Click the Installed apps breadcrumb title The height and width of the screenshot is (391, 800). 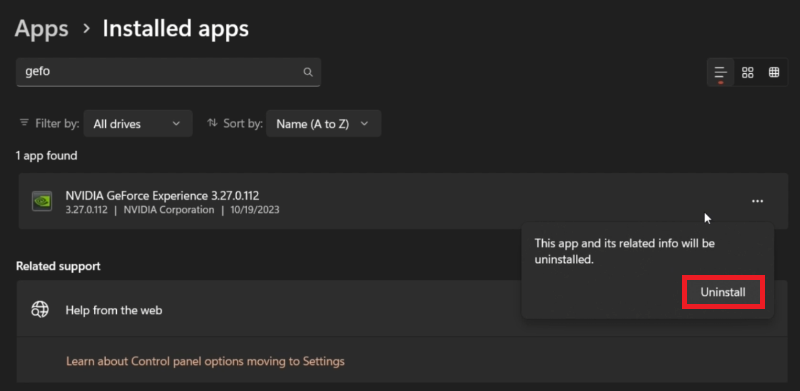(176, 29)
